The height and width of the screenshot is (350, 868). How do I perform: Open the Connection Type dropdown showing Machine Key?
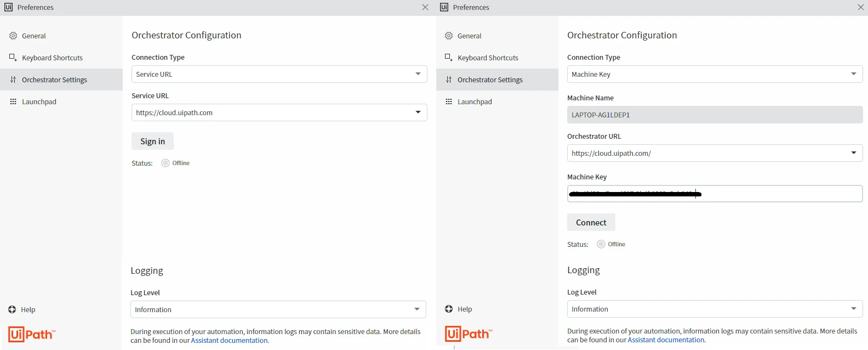pyautogui.click(x=715, y=74)
